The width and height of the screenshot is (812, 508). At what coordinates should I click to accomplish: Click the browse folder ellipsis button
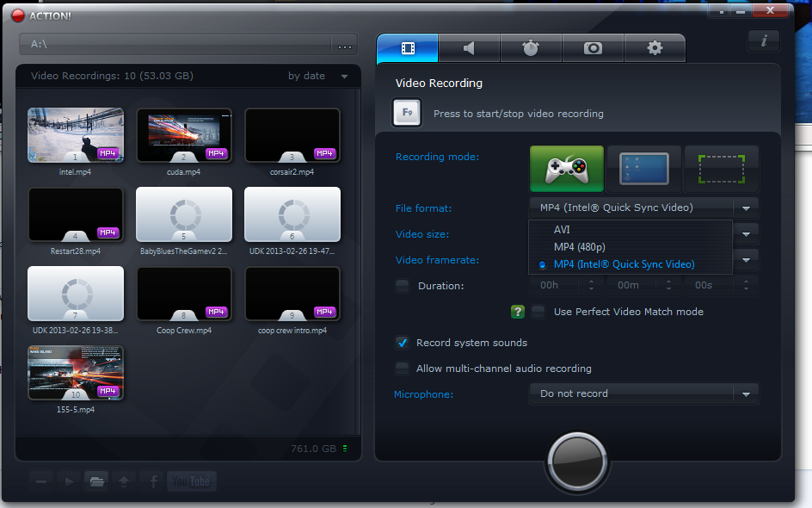(x=344, y=45)
